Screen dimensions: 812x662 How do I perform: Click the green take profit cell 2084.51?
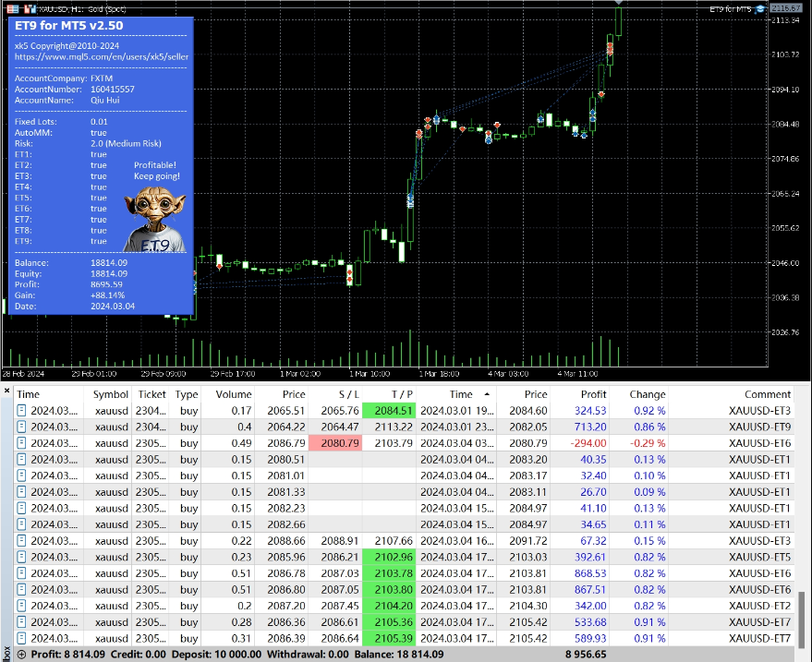pos(389,411)
